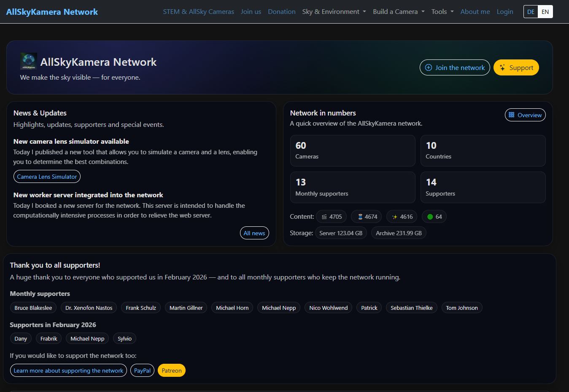Open the STEM & AllSky Cameras page
569x392 pixels.
(199, 11)
